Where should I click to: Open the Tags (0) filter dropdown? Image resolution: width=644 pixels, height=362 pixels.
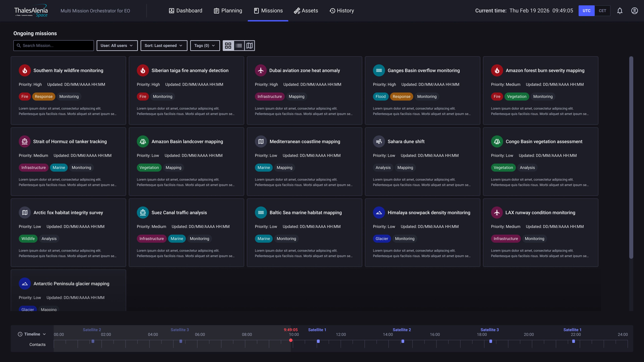[x=205, y=45]
